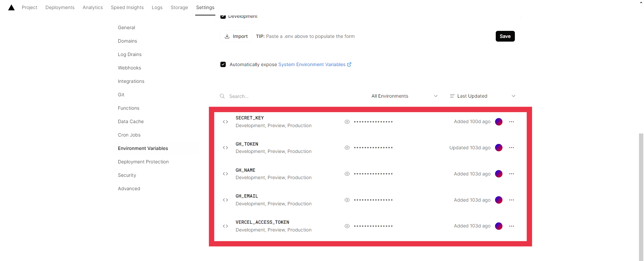This screenshot has height=261, width=644.
Task: Reveal the GH_TOKEN value with eye icon
Action: pyautogui.click(x=347, y=148)
